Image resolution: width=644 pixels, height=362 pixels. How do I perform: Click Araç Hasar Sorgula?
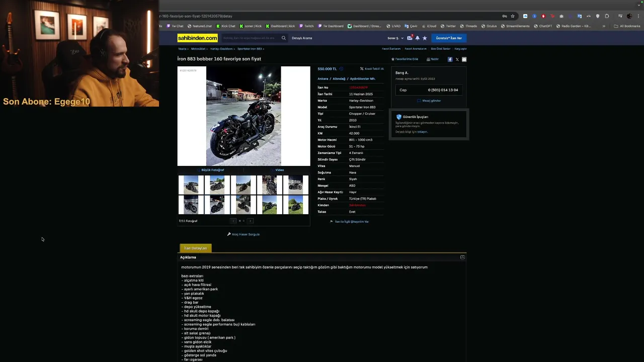[x=244, y=234]
